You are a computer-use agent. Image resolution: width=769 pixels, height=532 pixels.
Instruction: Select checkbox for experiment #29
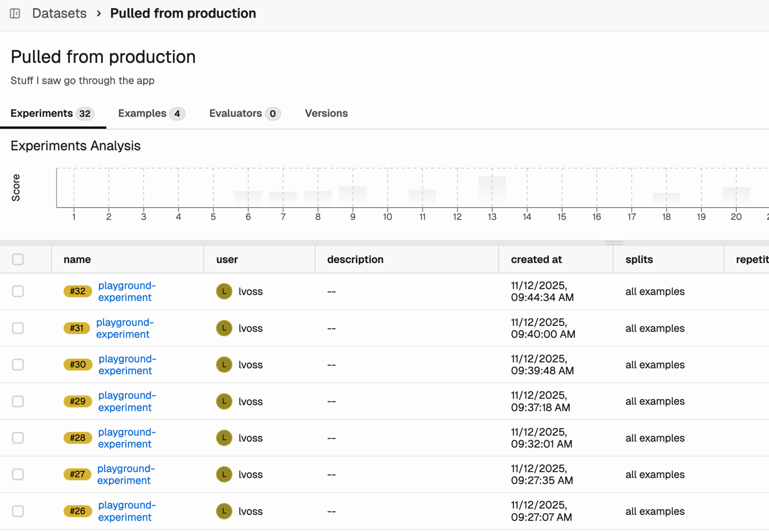point(18,401)
